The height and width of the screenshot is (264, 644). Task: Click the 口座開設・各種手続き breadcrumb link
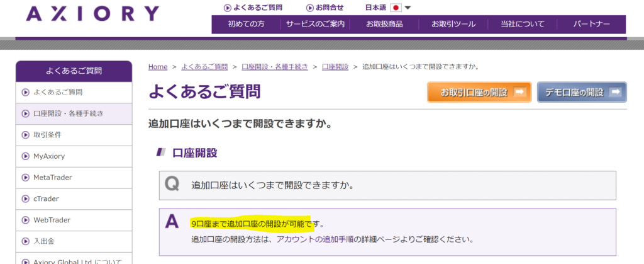point(275,67)
